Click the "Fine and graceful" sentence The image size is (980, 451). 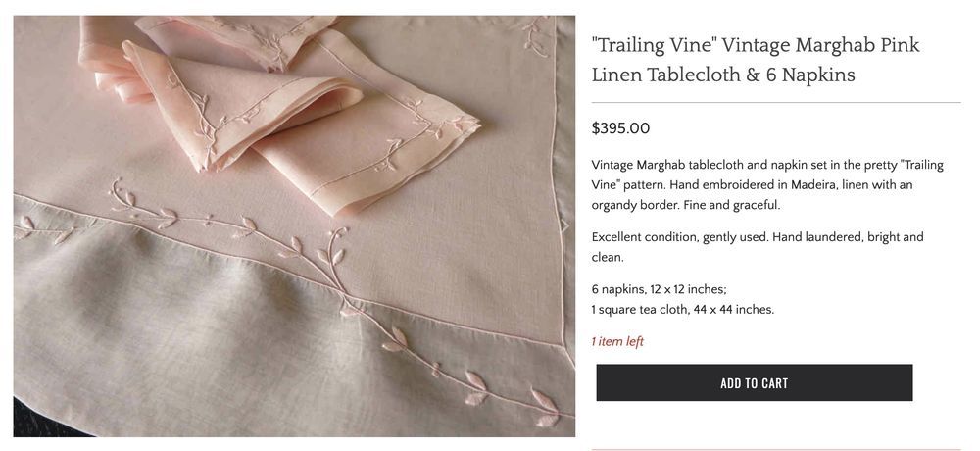732,205
